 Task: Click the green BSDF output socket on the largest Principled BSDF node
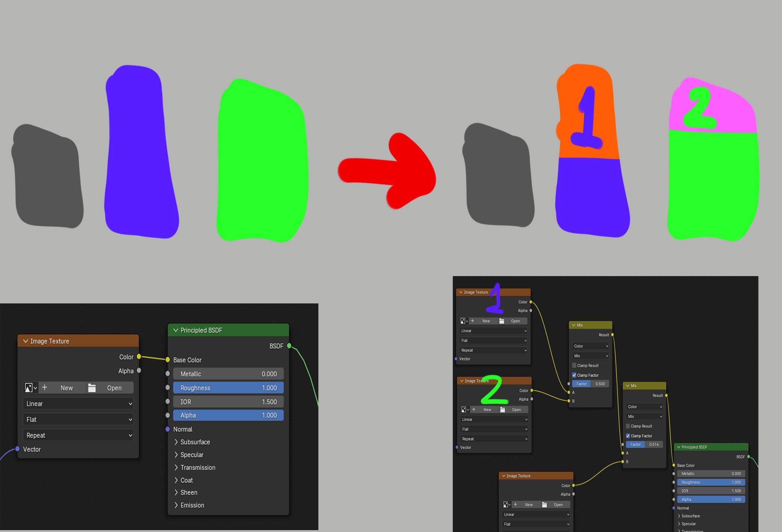289,346
